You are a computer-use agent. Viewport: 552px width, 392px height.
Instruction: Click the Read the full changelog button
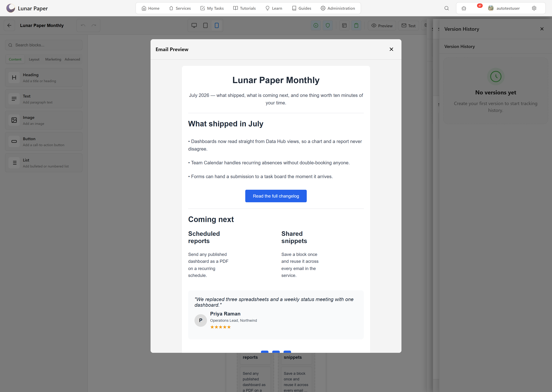click(x=276, y=196)
